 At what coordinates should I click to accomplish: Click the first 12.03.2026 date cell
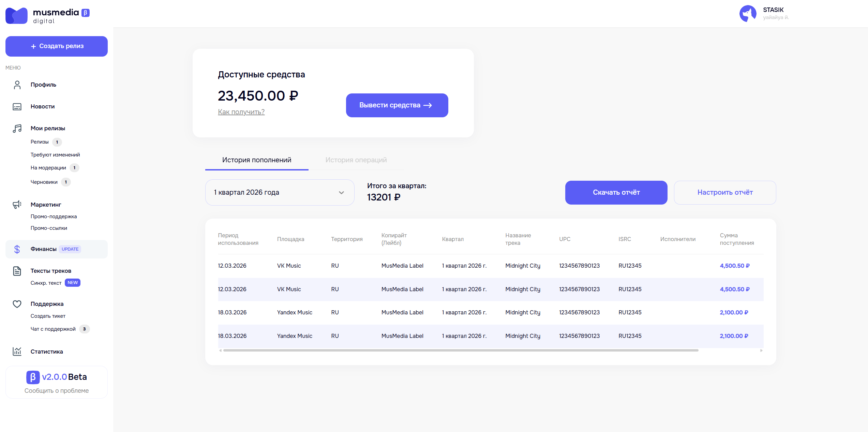[232, 266]
